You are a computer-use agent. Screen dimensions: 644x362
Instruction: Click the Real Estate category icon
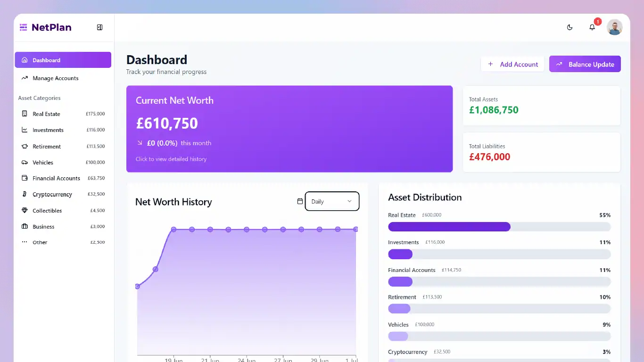pos(25,114)
